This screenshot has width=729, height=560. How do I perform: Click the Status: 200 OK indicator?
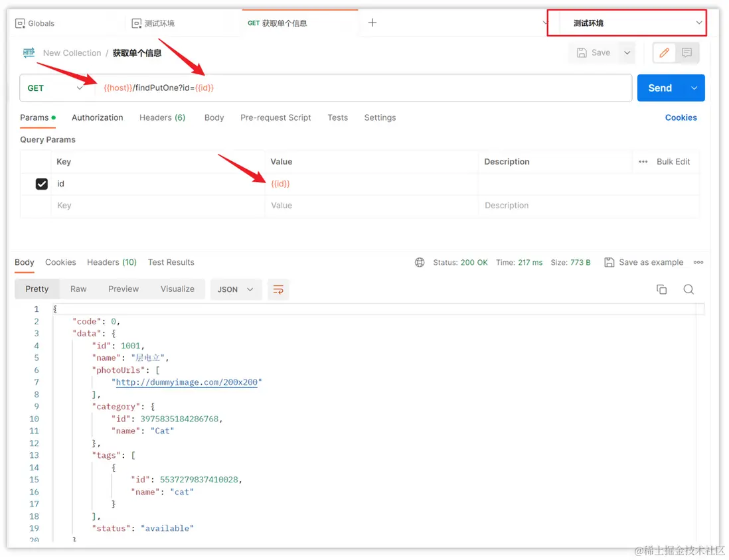point(460,263)
